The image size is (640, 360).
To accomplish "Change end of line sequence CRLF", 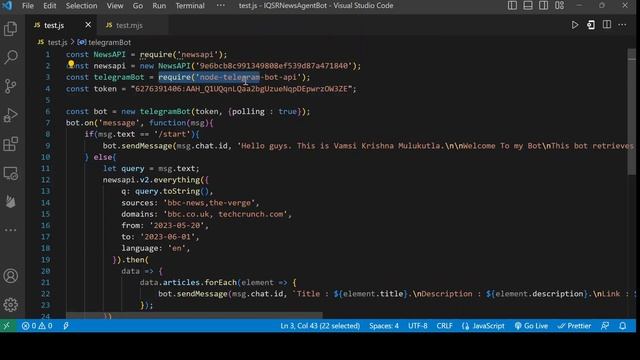I will click(x=444, y=326).
